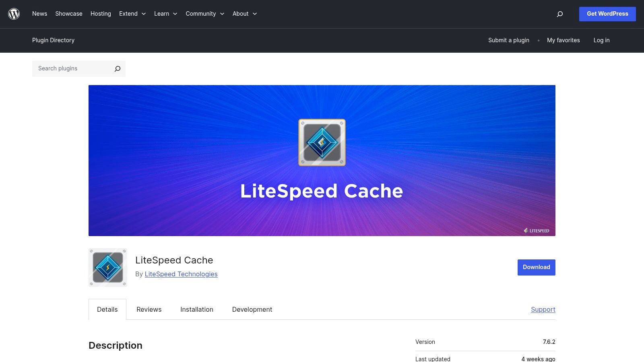644x362 pixels.
Task: Switch to the Reviews tab
Action: click(x=149, y=309)
